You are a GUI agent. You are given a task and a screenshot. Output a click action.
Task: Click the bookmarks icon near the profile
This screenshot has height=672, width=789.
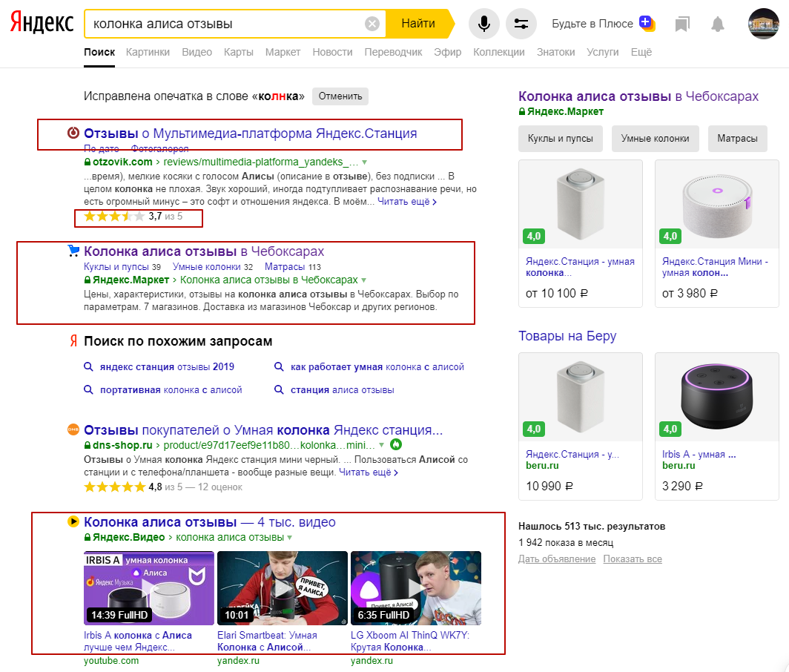coord(683,24)
